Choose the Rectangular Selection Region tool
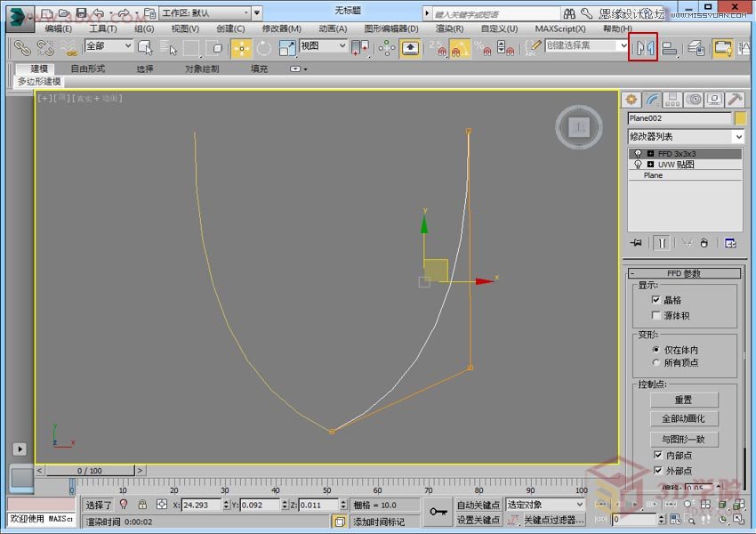Screen dimensions: 756x534 pyautogui.click(x=191, y=48)
